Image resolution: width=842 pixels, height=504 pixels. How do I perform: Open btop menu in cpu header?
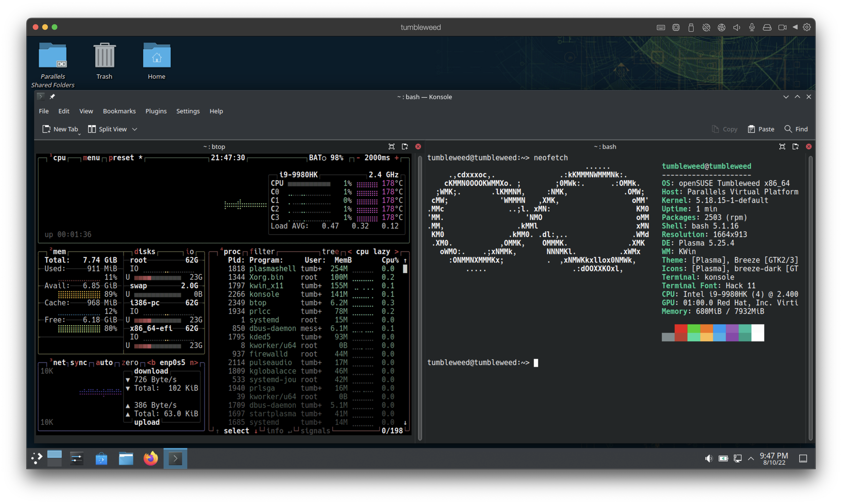pyautogui.click(x=91, y=158)
